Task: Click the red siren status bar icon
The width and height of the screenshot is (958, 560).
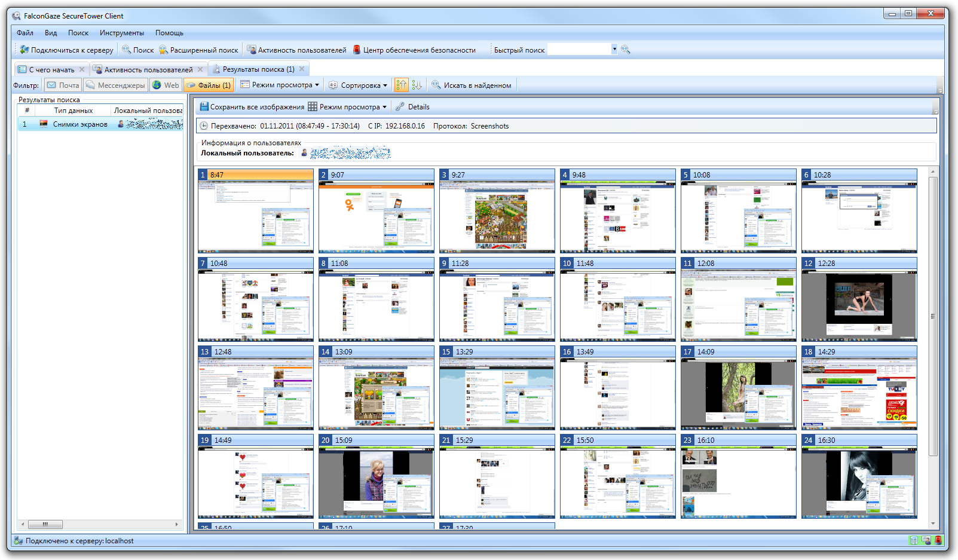Action: coord(938,540)
